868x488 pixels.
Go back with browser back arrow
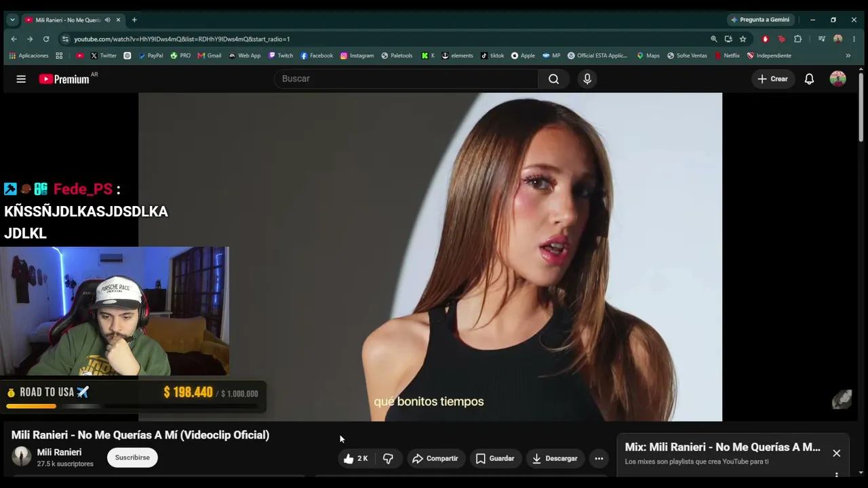(14, 39)
